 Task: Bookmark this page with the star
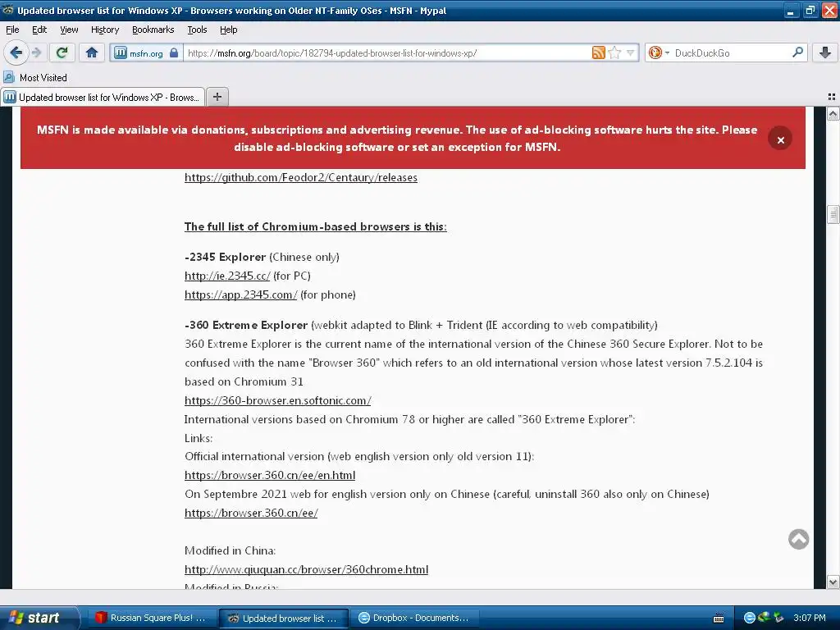[614, 52]
